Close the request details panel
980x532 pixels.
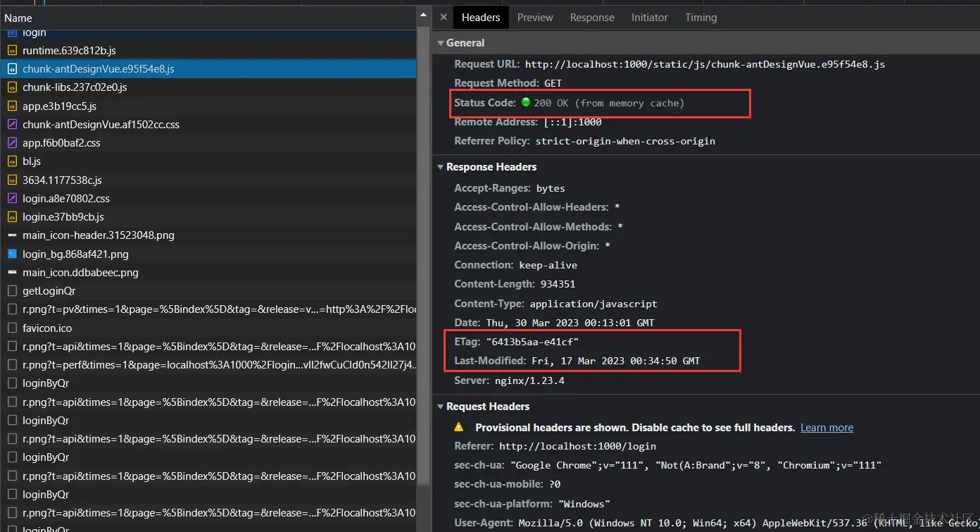[x=444, y=18]
